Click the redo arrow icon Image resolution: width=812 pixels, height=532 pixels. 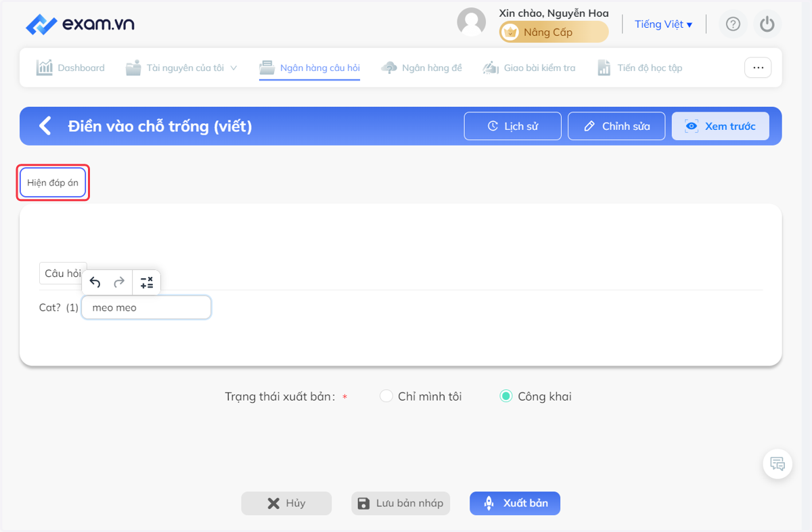click(x=119, y=282)
